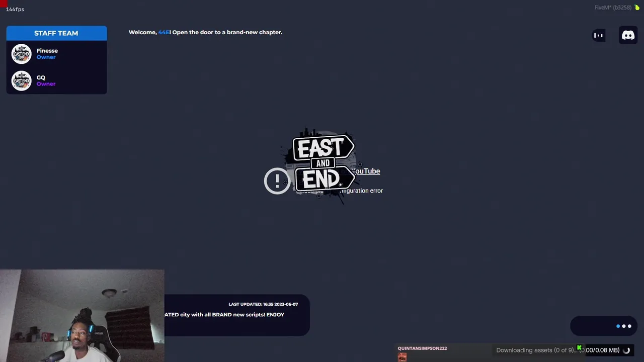
Task: Click the STAFF TEAM header
Action: (56, 33)
